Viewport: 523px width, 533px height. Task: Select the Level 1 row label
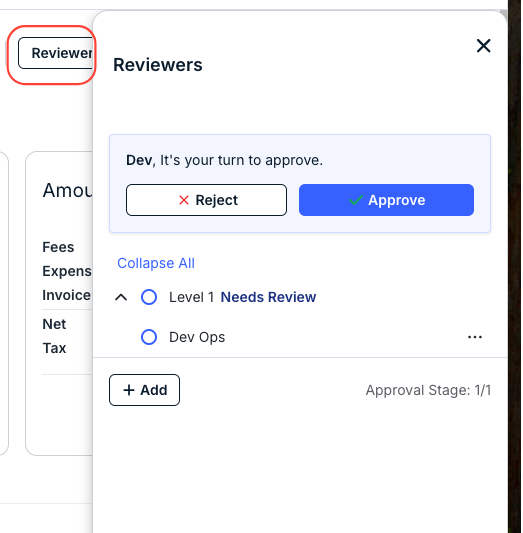pyautogui.click(x=192, y=297)
